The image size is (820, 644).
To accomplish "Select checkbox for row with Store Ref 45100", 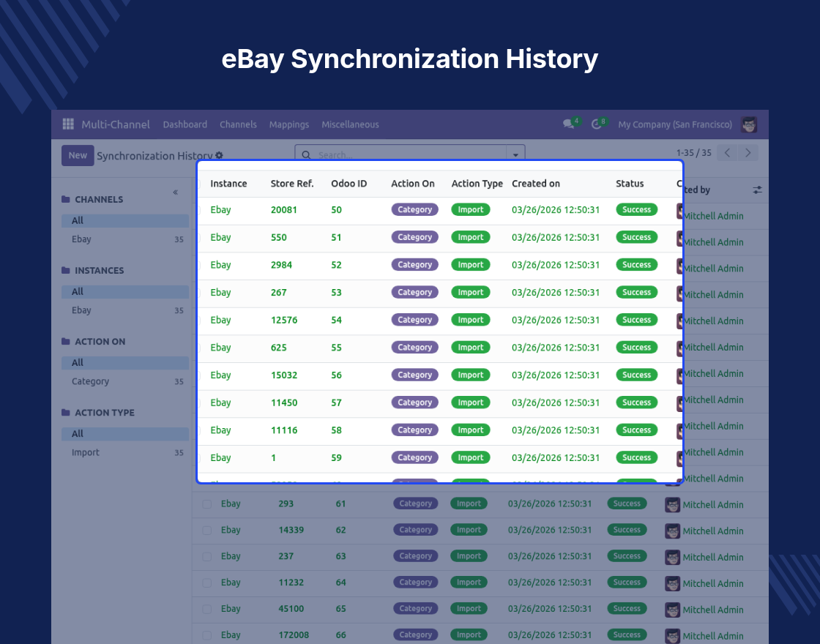I will 207,609.
